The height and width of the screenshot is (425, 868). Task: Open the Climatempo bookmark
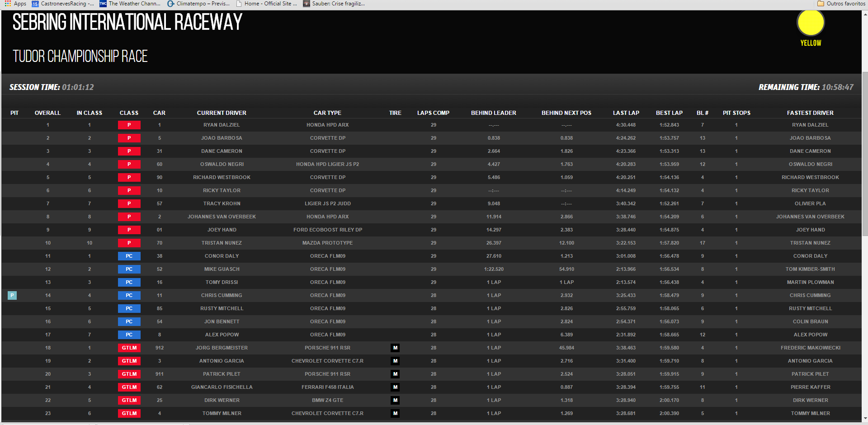[198, 4]
